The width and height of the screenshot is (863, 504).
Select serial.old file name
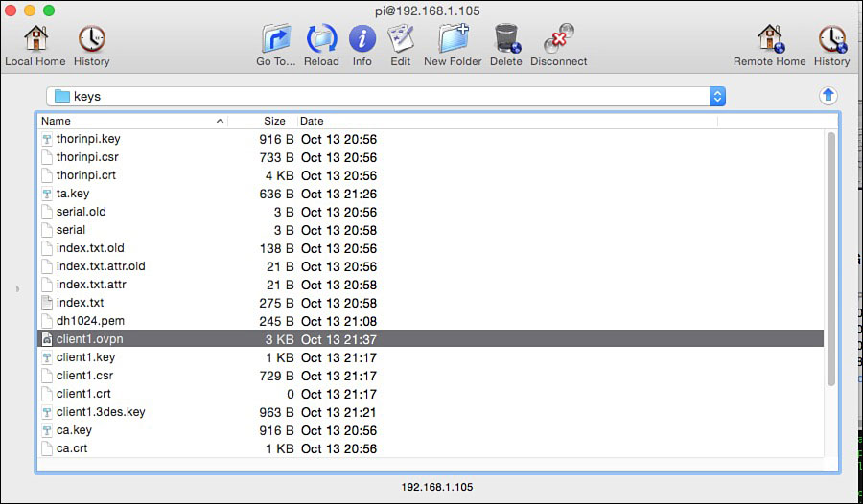tap(81, 212)
